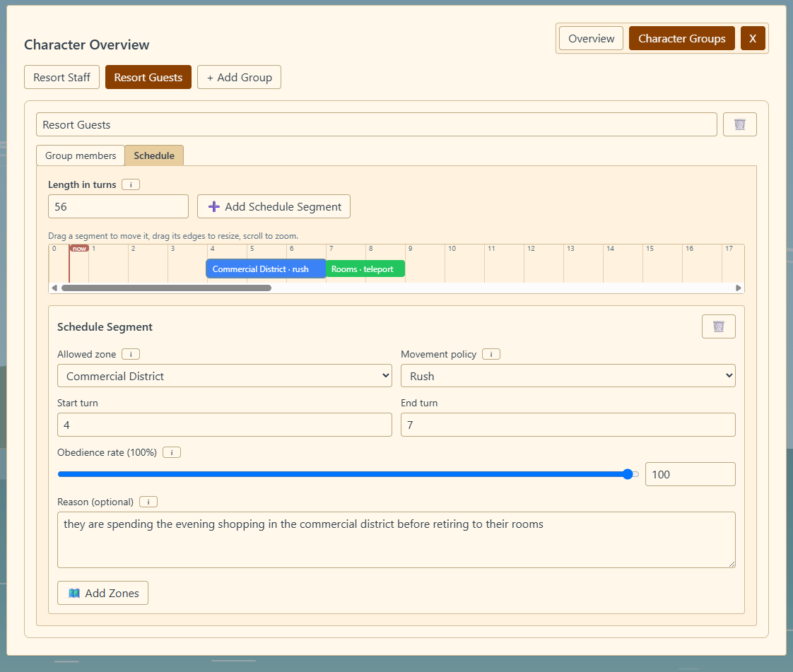Select the Resort Guests group

148,77
